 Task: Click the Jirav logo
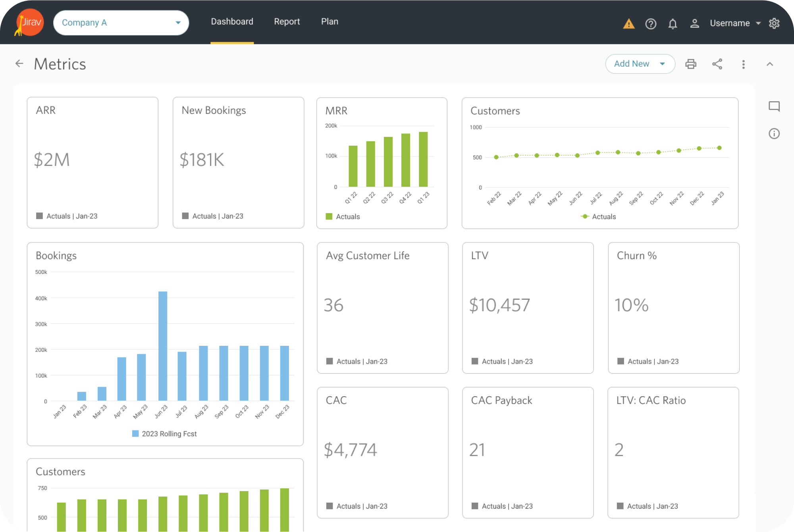coord(29,22)
